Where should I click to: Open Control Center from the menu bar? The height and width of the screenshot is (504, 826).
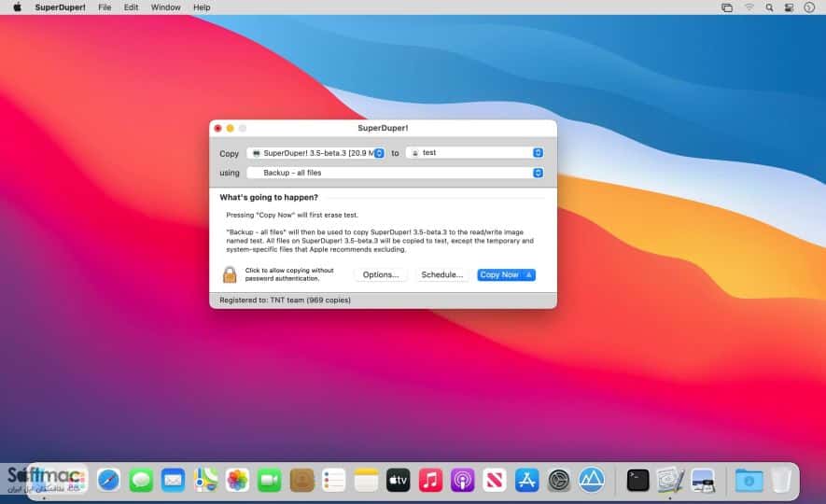pos(789,7)
